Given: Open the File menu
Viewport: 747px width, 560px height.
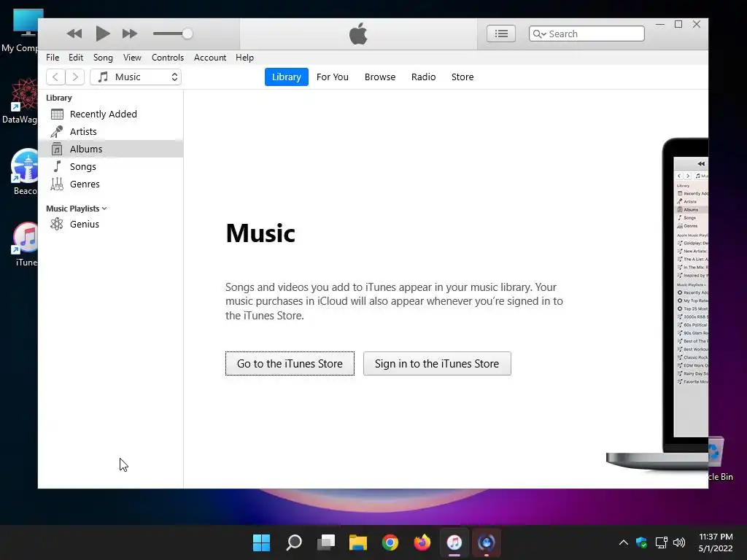Looking at the screenshot, I should [x=53, y=57].
